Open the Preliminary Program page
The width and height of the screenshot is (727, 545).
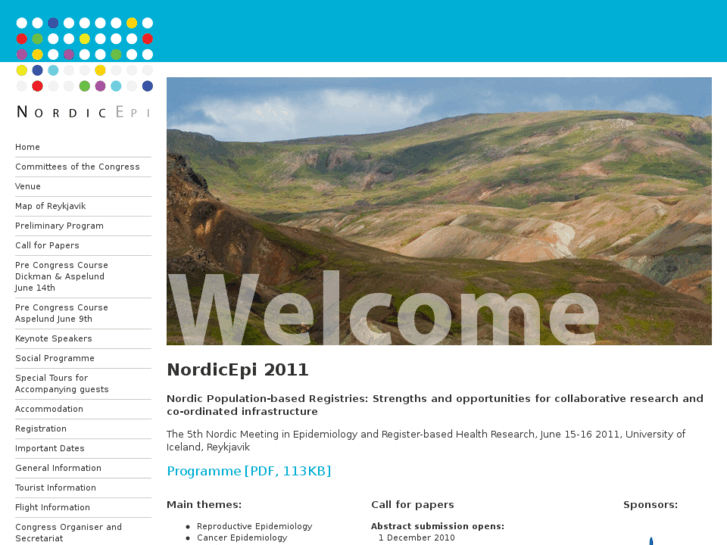59,226
